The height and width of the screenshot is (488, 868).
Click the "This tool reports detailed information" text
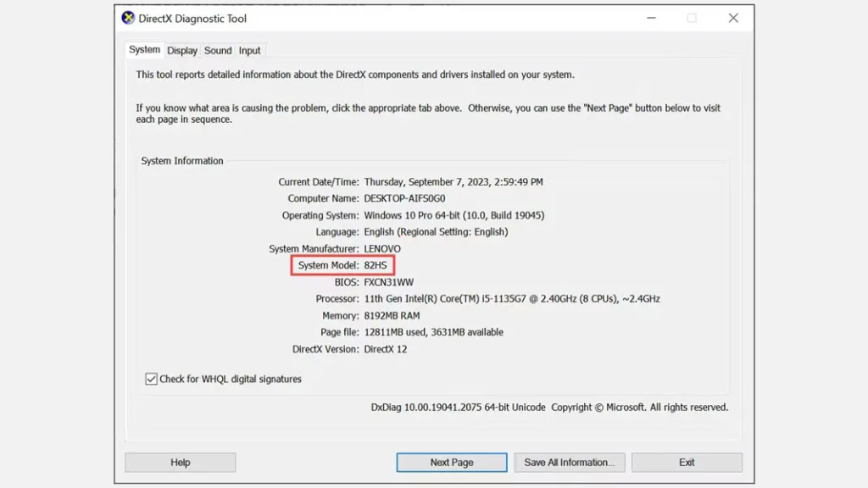(355, 75)
